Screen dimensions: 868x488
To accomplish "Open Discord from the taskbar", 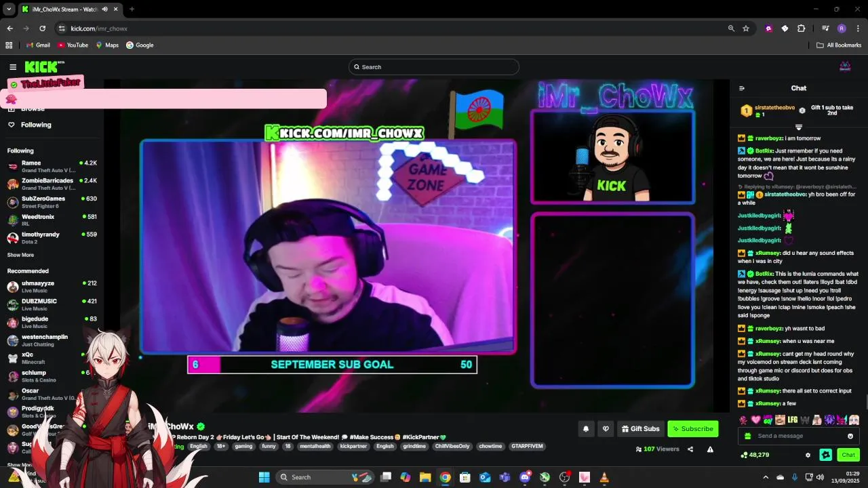I will [525, 477].
